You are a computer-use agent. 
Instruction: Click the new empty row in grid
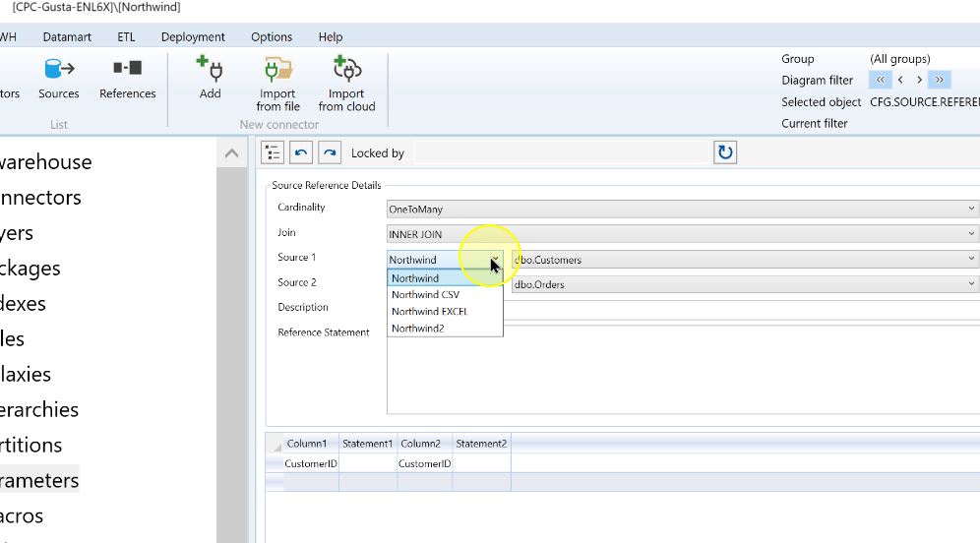tap(622, 482)
